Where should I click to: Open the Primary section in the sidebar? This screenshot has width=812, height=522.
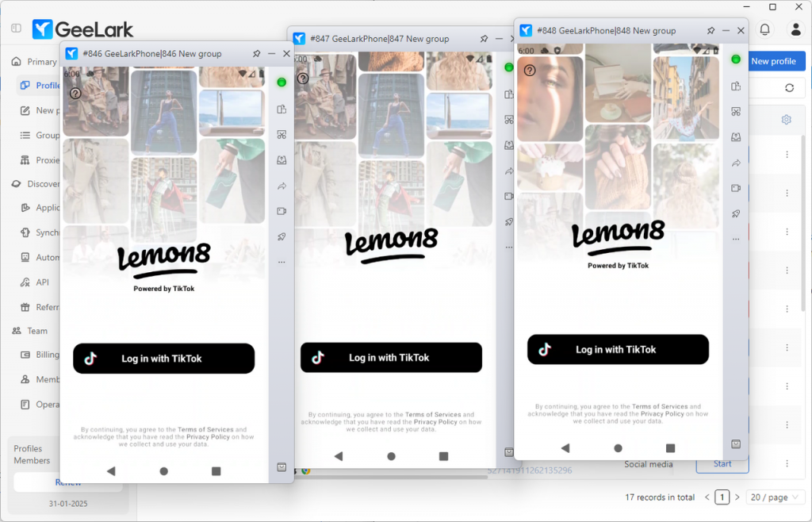[x=34, y=62]
